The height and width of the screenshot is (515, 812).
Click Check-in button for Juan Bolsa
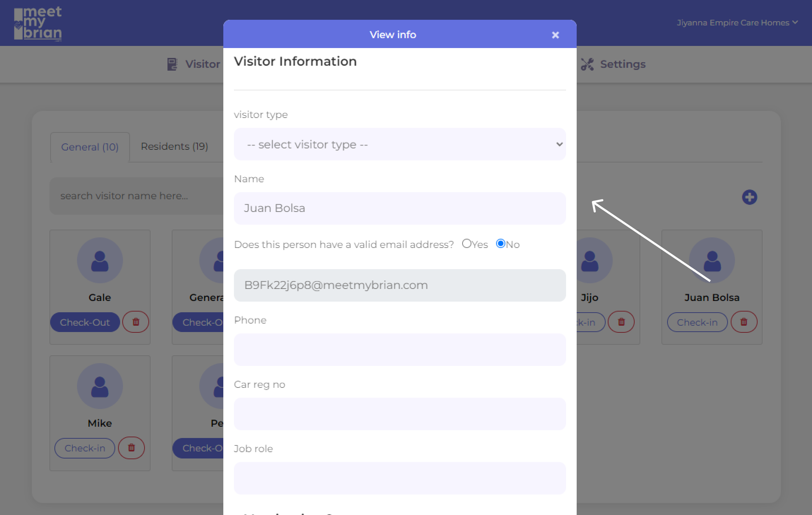[697, 322]
